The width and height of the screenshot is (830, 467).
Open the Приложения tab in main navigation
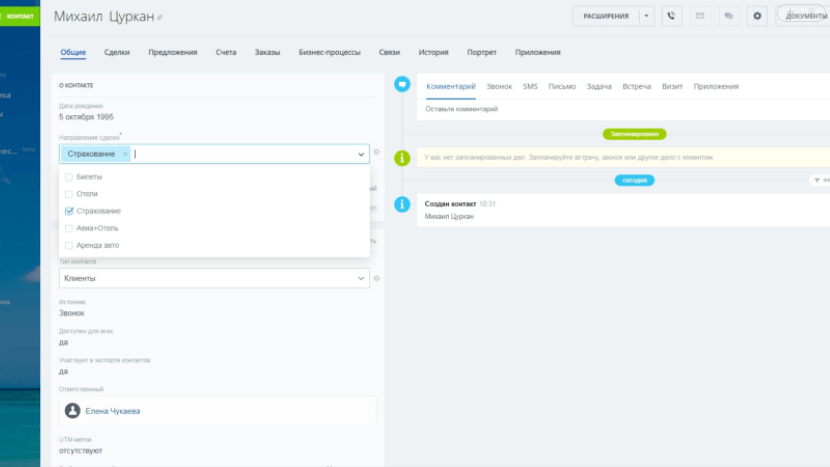click(x=538, y=52)
